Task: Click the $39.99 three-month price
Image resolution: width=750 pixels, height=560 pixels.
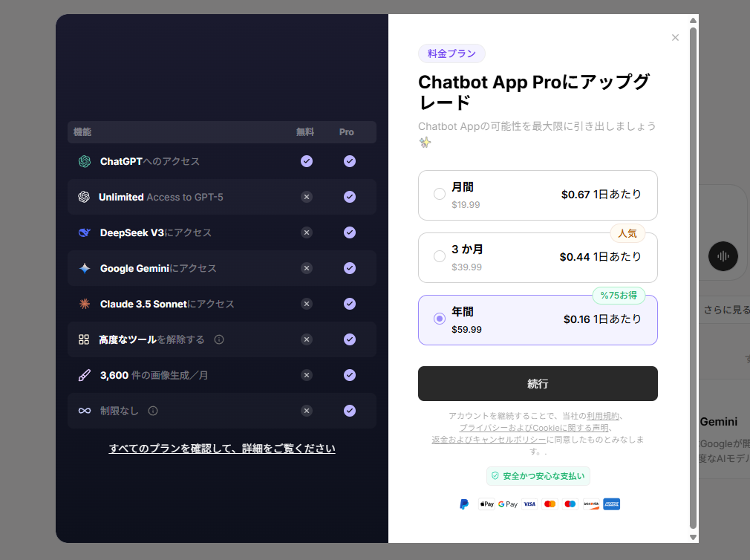Action: (467, 267)
